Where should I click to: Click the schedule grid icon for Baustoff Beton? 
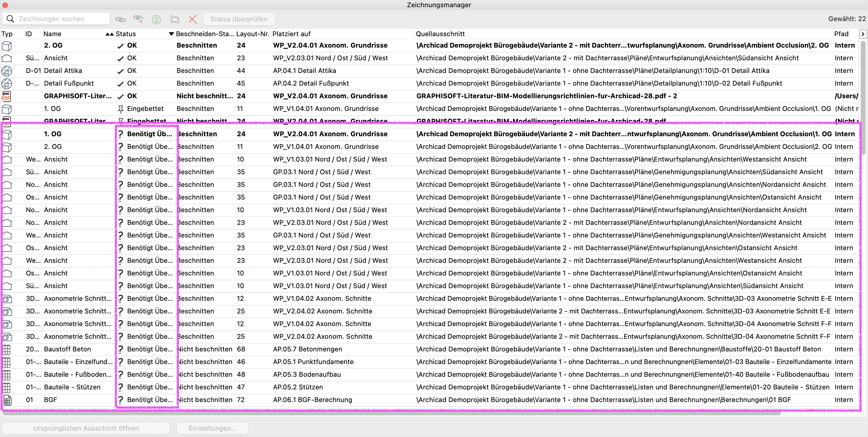point(6,349)
